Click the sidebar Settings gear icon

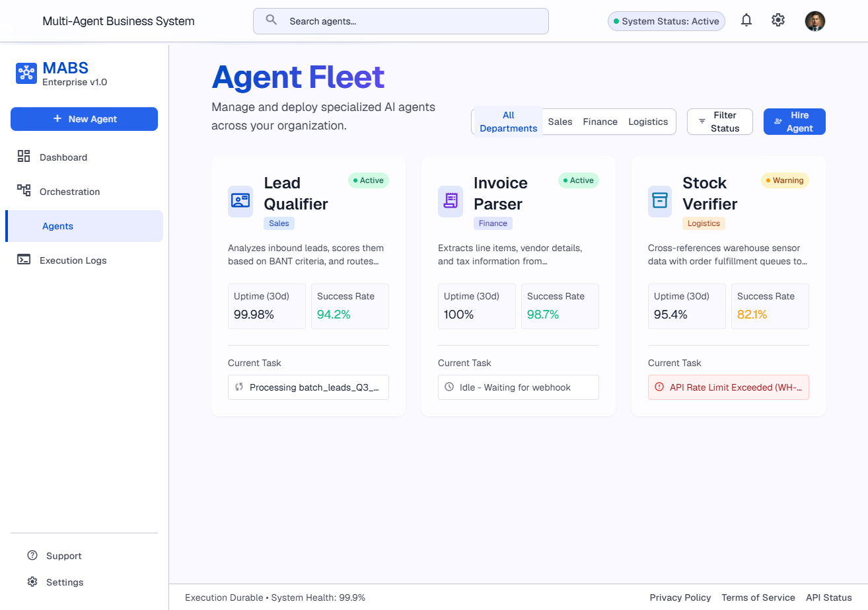32,582
